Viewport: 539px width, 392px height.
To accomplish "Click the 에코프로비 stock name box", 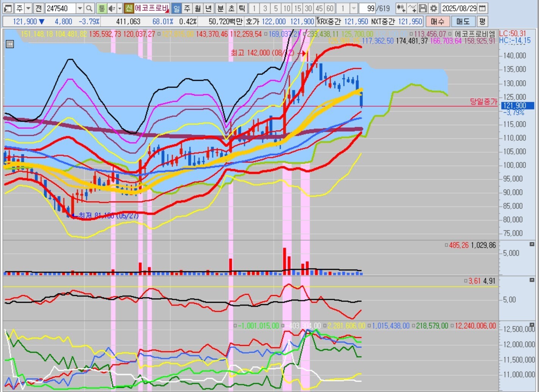I will click(152, 8).
